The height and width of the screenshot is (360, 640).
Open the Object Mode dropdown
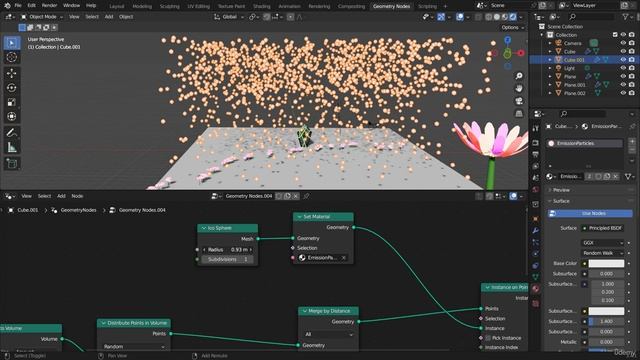click(x=42, y=17)
